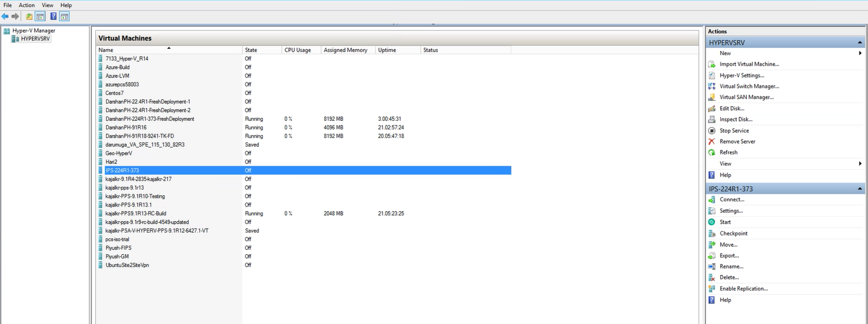Viewport: 868px width, 324px height.
Task: Sort by Assigned Memory column header
Action: [x=348, y=50]
